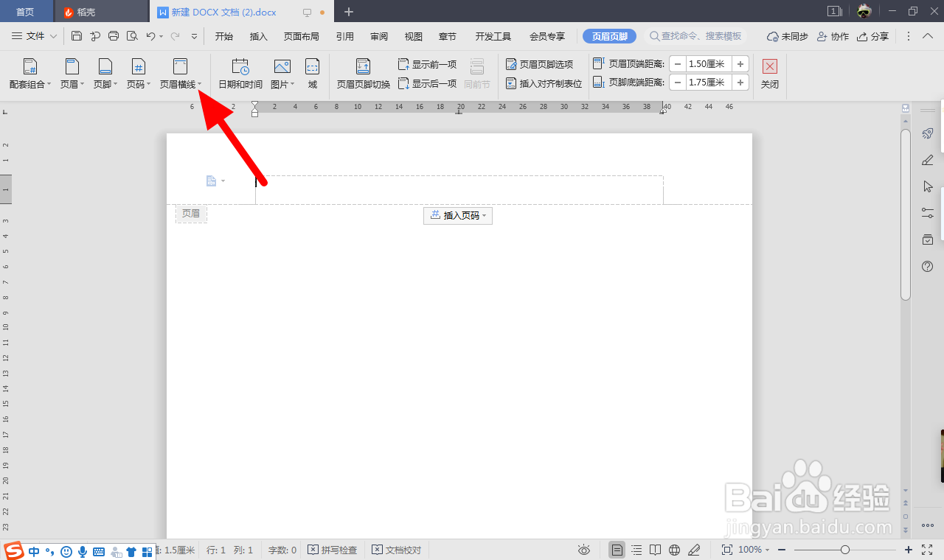Increase 页脚底端距离 with plus button
This screenshot has width=944, height=560.
(x=740, y=83)
